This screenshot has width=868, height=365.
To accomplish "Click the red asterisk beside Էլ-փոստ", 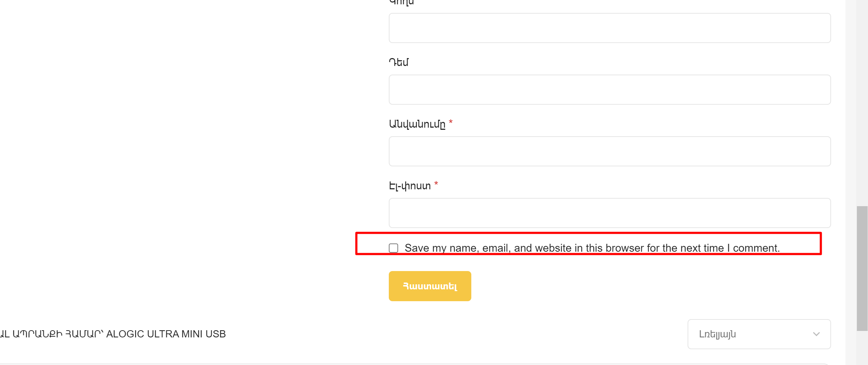I will click(436, 184).
